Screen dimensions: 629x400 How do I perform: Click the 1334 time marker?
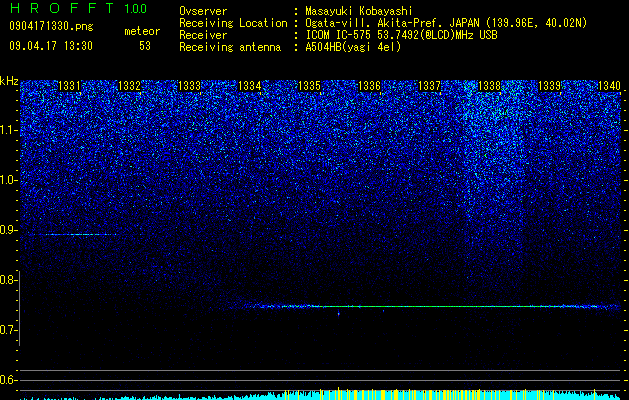click(249, 86)
